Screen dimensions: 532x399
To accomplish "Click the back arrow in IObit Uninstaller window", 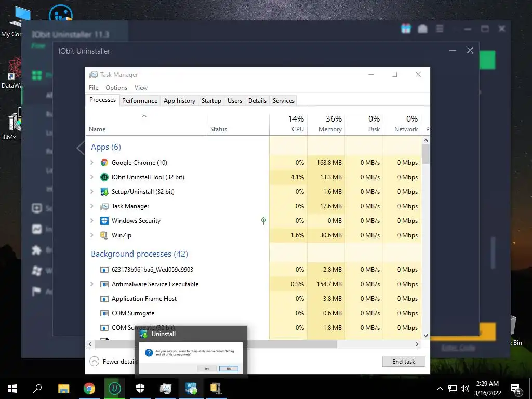I will pyautogui.click(x=81, y=148).
